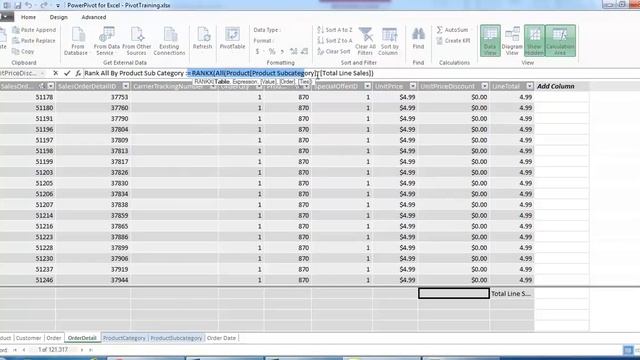Switch to ProductSubcategory sheet tab
Screen dimensions: 640x360
176,338
